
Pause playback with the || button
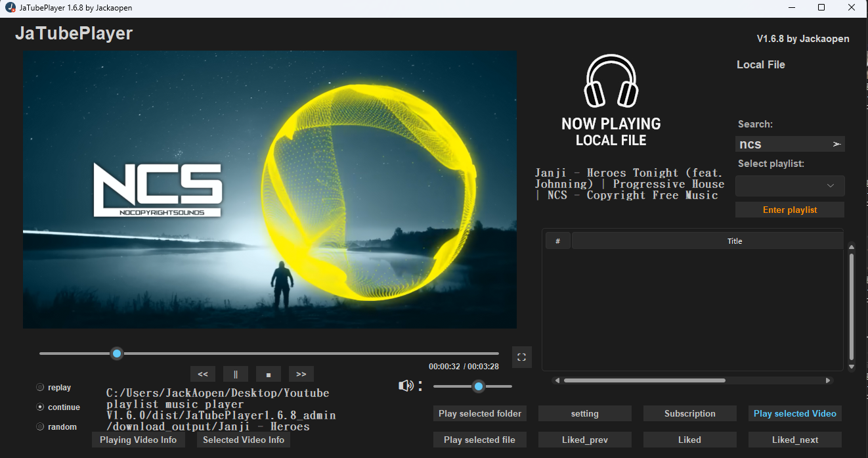[236, 374]
